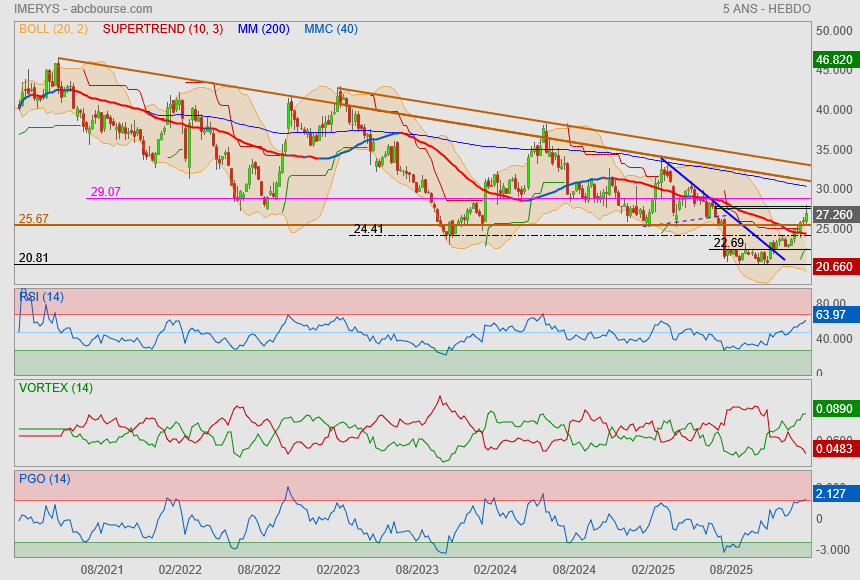Open the RSI (14) panel label

click(41, 297)
